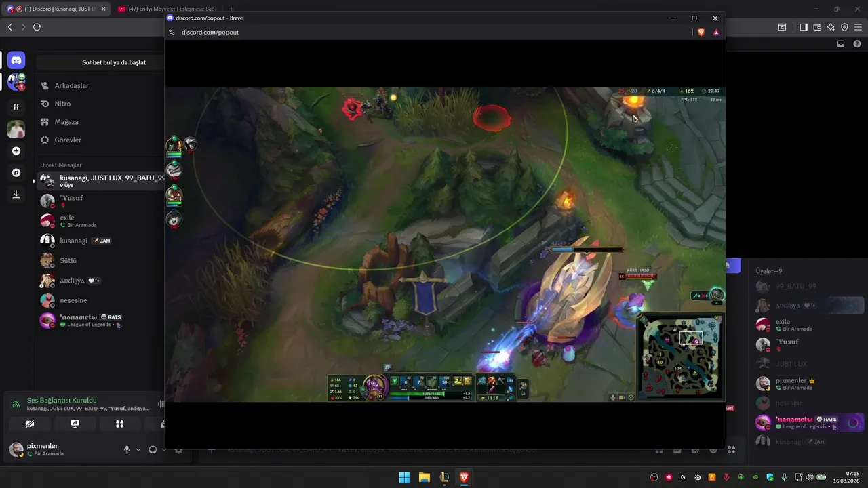Image resolution: width=868 pixels, height=488 pixels.
Task: Open Brave browser from taskbar
Action: pos(464,477)
